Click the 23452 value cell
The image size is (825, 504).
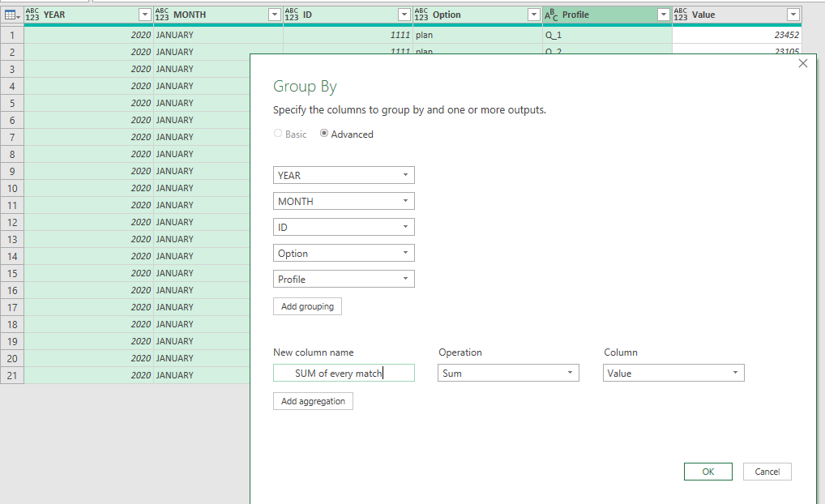[x=737, y=35]
